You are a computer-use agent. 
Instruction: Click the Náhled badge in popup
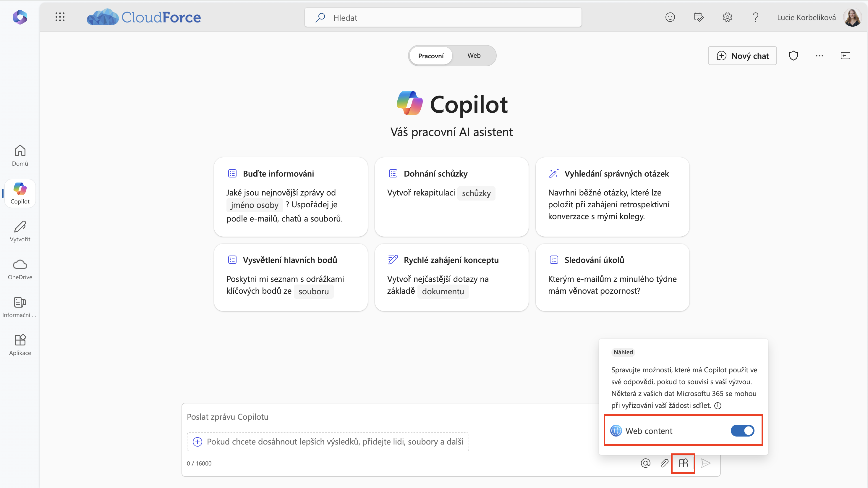pyautogui.click(x=623, y=352)
